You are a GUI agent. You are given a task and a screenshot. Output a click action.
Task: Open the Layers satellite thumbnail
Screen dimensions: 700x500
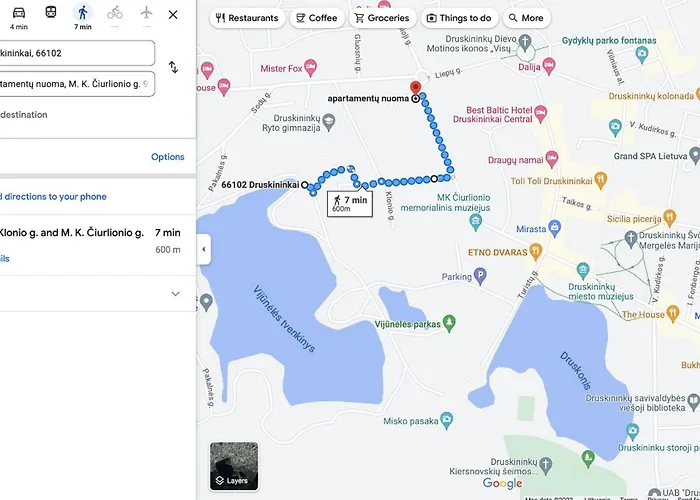(x=234, y=466)
